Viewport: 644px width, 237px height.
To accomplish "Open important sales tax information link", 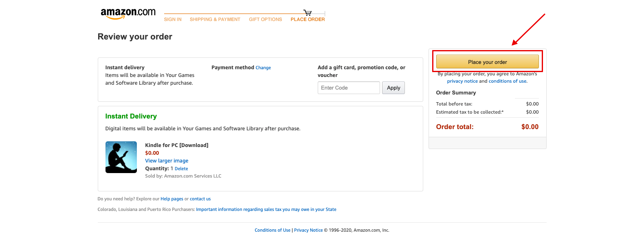I will click(266, 210).
